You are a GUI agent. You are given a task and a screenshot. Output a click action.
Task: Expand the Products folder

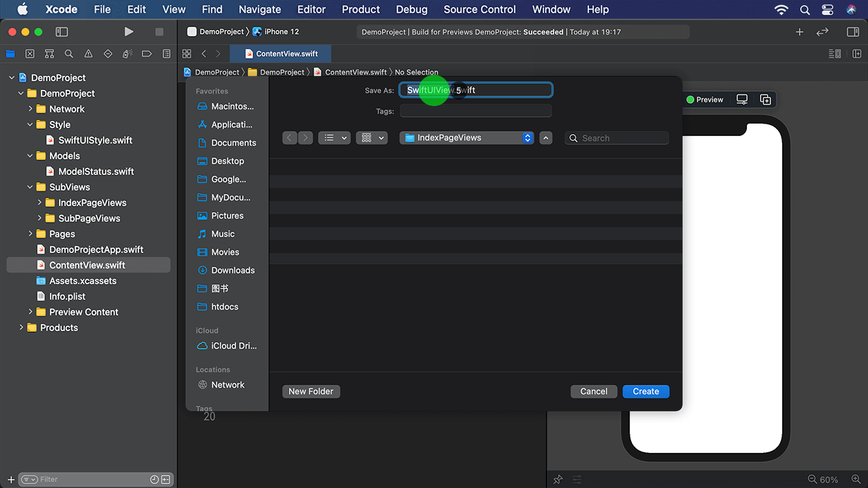pos(21,327)
